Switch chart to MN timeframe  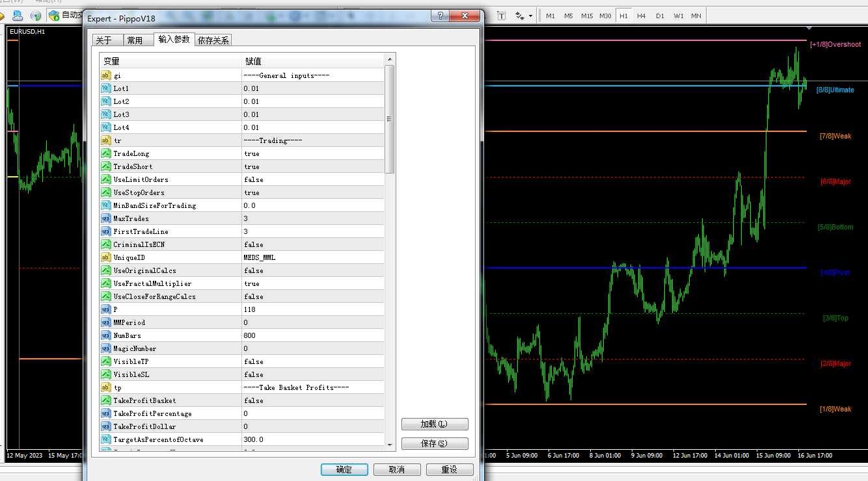696,16
